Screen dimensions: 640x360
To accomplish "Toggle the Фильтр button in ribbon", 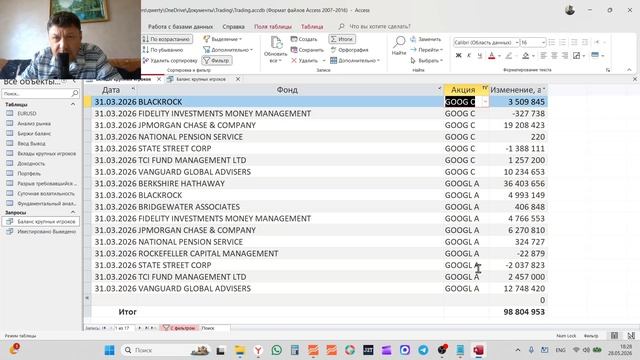I will (217, 60).
